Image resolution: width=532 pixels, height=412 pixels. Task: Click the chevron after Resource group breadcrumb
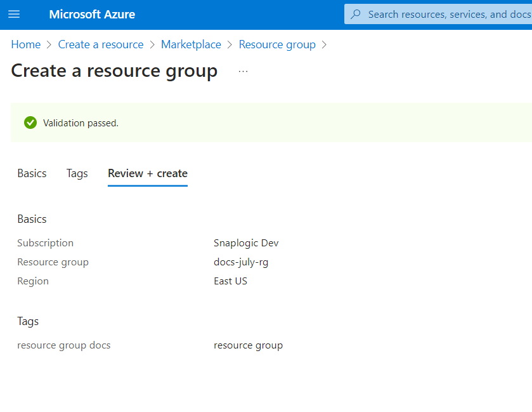[325, 44]
